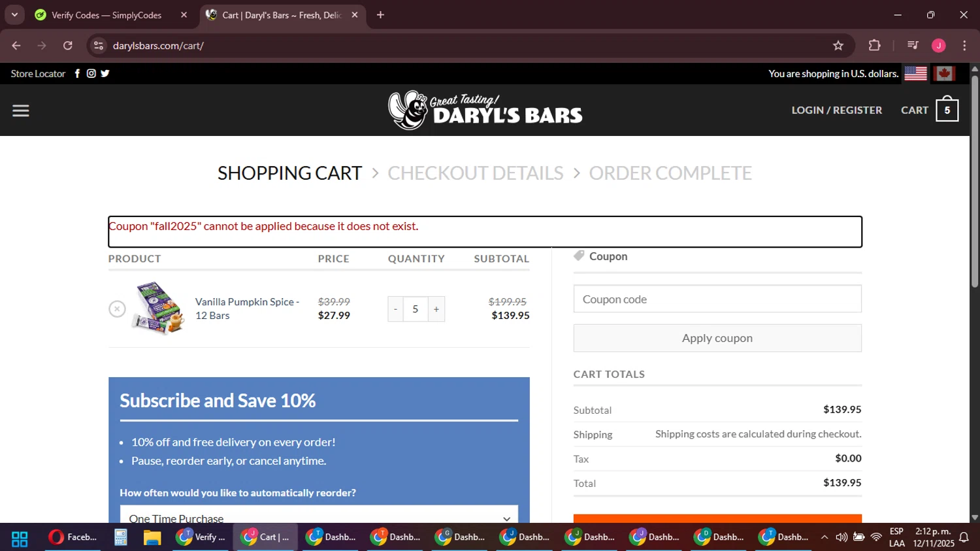
Task: Open Opera Facebook taskbar item
Action: [x=73, y=537]
